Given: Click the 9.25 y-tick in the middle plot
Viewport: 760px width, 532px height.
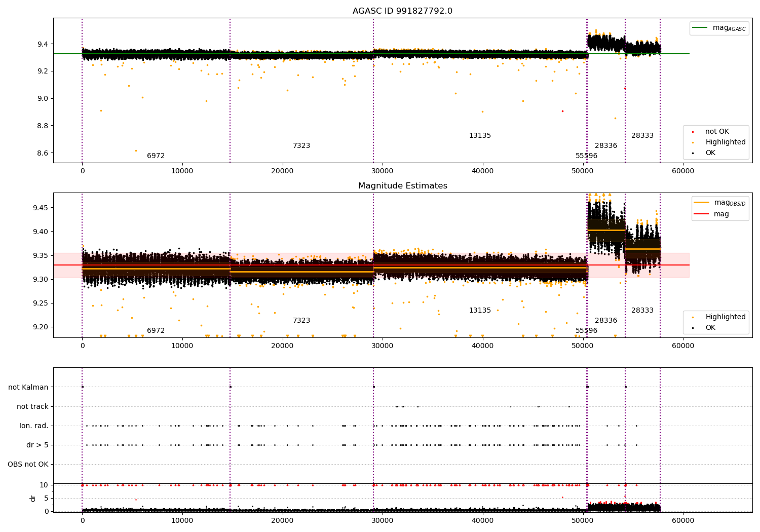Looking at the screenshot, I should [41, 303].
